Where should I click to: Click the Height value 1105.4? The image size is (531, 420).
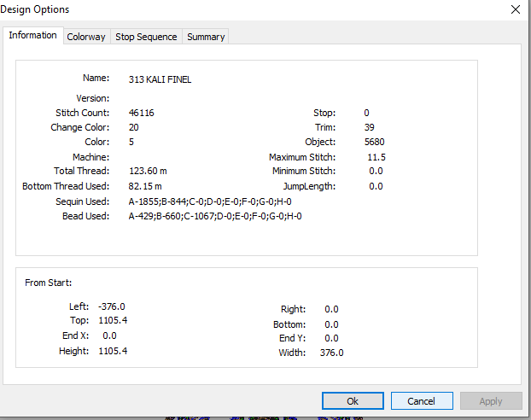[113, 351]
